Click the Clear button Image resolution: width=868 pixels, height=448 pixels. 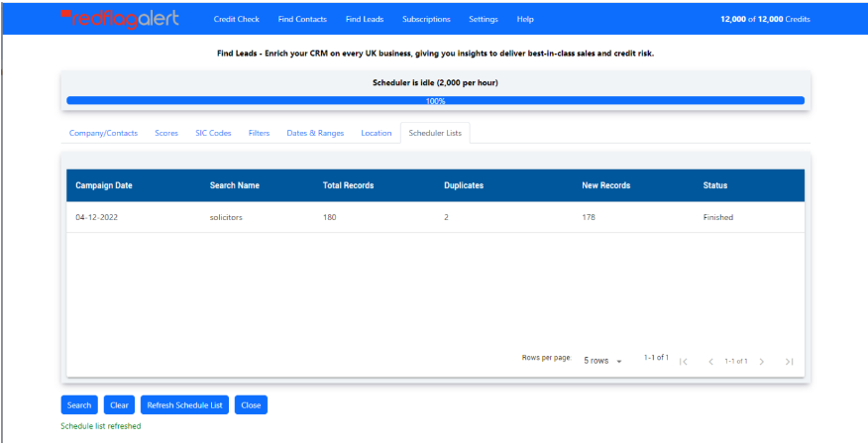119,405
